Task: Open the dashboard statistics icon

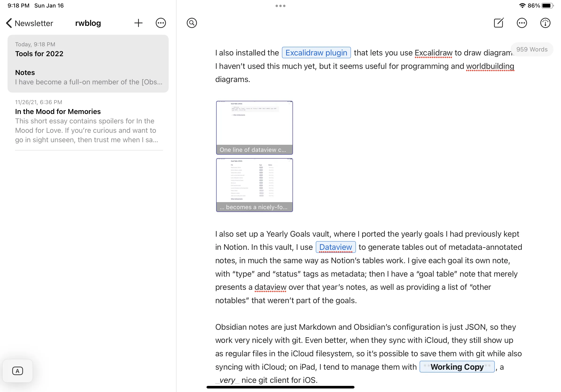Action: click(545, 23)
